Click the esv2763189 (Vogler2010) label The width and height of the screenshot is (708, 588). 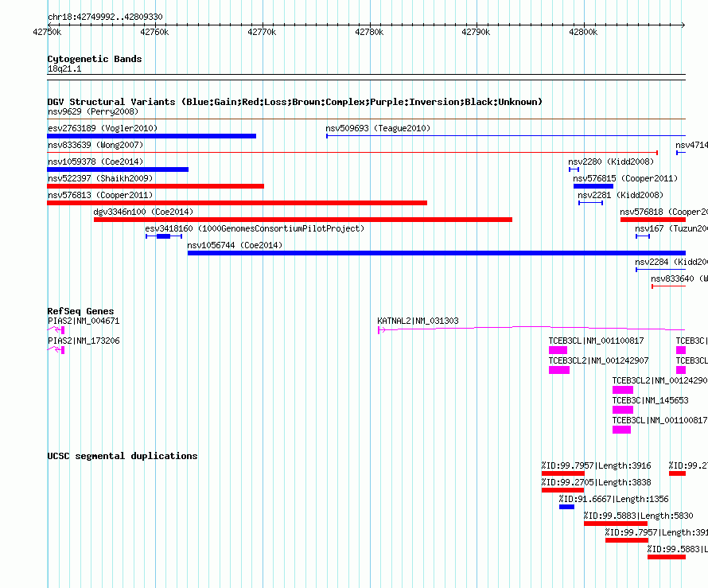click(103, 128)
